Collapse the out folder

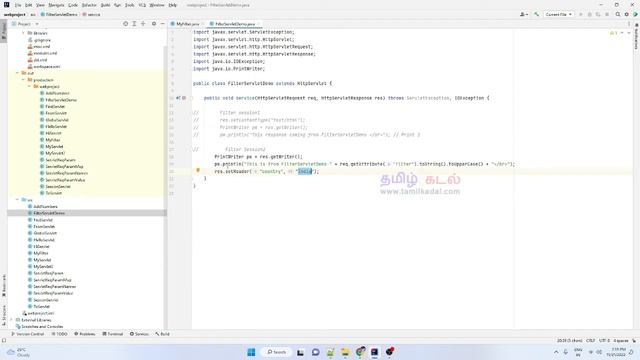click(18, 73)
